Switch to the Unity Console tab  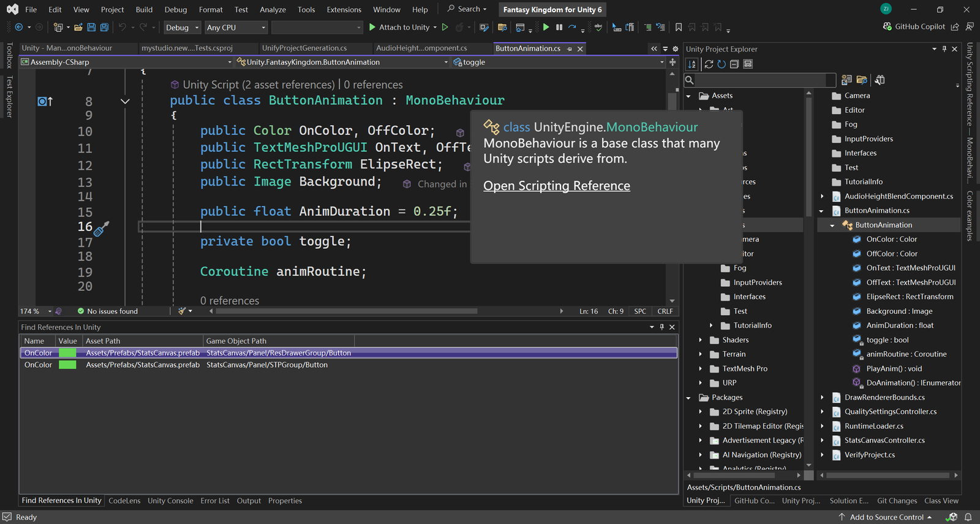[x=170, y=501]
